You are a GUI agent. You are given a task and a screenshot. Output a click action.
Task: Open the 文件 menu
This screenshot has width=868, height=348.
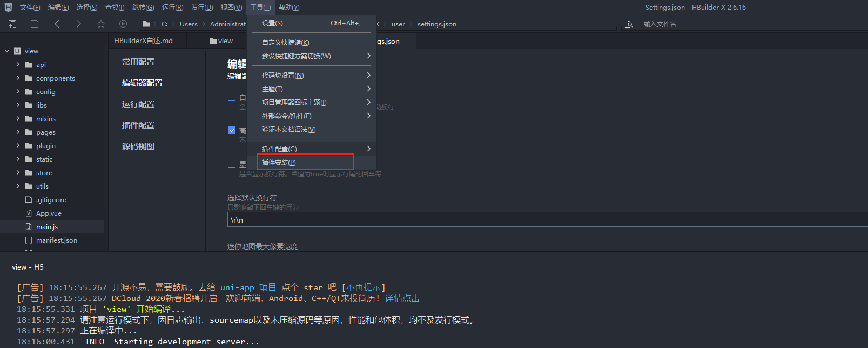[30, 8]
